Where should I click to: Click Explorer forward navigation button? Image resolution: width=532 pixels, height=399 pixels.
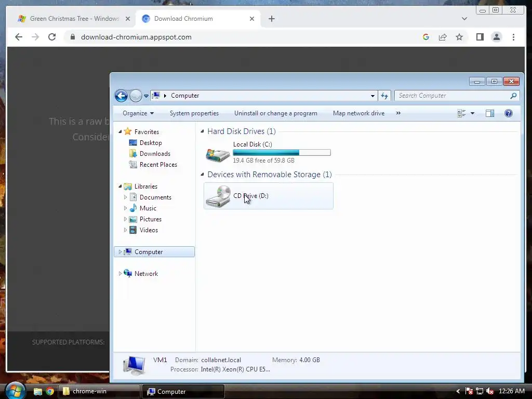pyautogui.click(x=136, y=96)
